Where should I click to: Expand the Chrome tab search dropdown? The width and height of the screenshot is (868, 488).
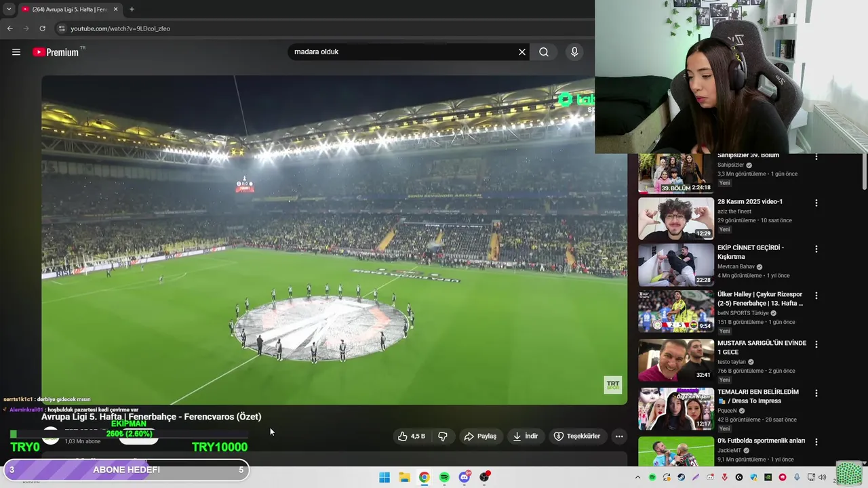(x=9, y=9)
